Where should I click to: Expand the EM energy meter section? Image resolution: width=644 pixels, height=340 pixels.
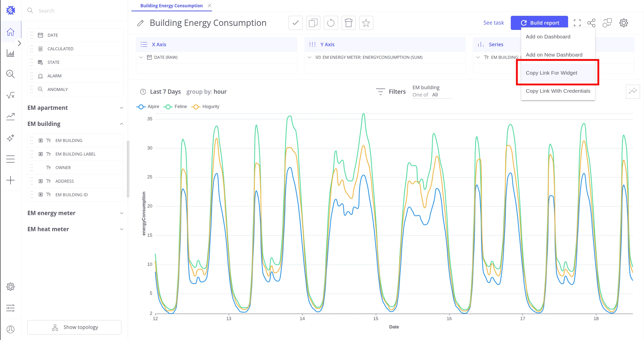(75, 213)
